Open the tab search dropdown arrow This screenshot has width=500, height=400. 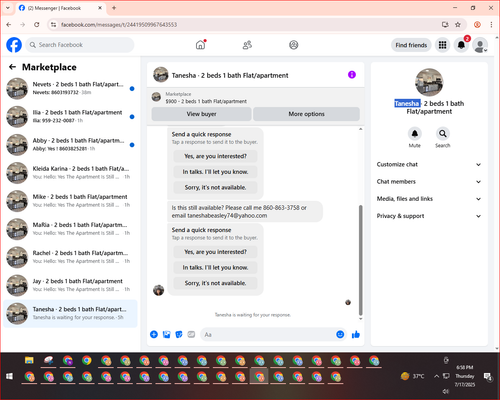click(x=8, y=8)
